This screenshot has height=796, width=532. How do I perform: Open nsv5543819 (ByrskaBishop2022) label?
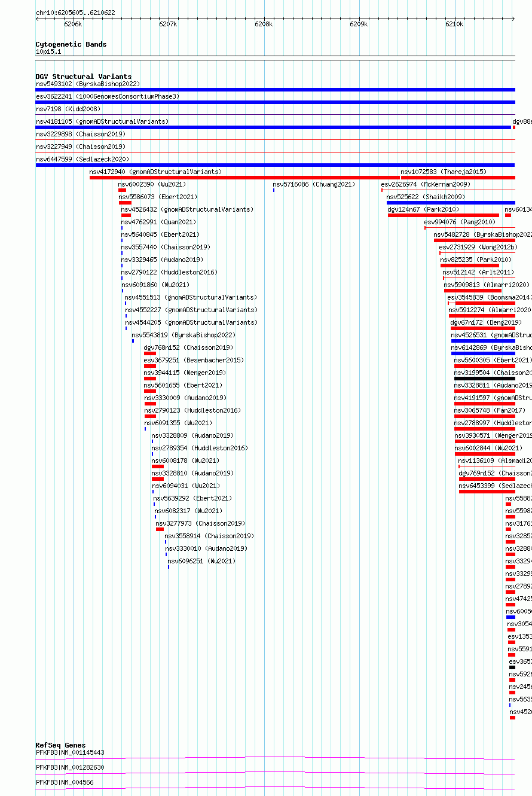click(184, 336)
